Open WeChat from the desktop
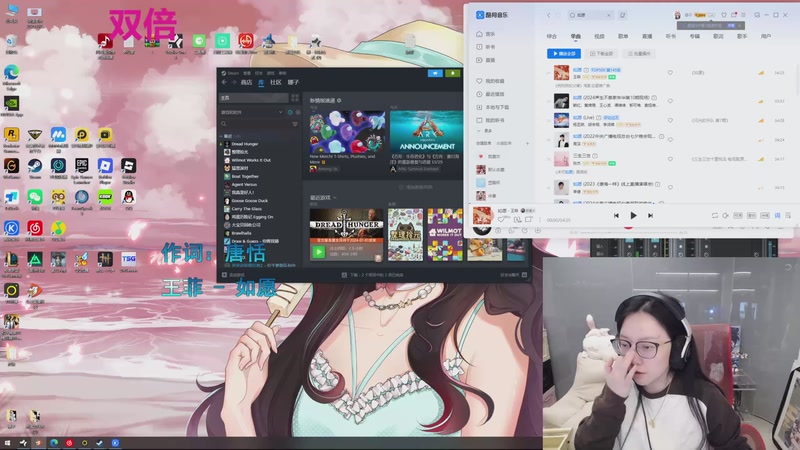Viewport: 800px width, 450px height. tap(35, 199)
